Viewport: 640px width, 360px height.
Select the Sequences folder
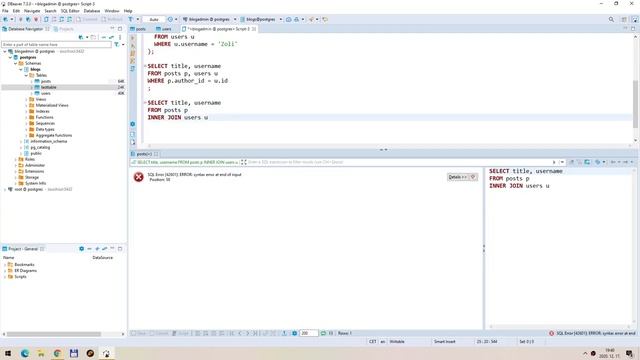[x=45, y=123]
